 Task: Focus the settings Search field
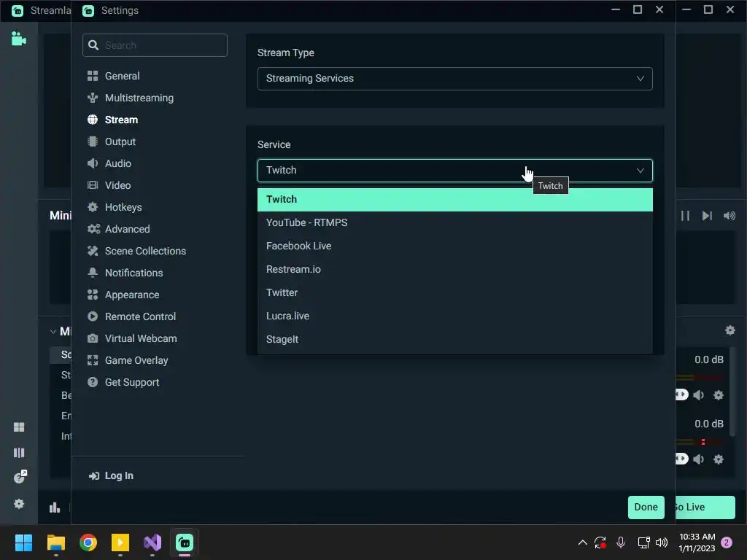click(x=155, y=45)
